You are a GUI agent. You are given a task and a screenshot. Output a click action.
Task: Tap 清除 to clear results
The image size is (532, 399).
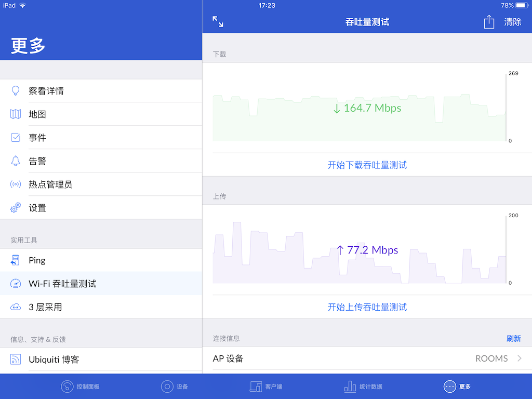pyautogui.click(x=513, y=22)
